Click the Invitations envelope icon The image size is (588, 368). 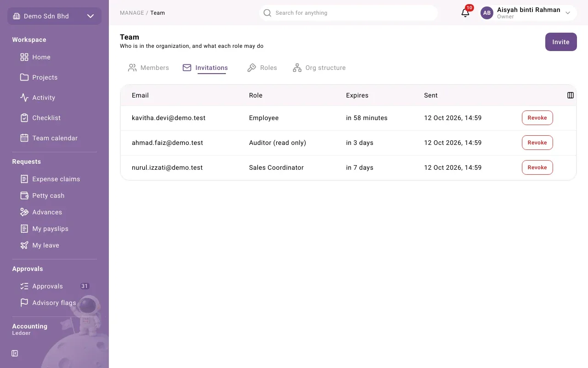click(187, 68)
